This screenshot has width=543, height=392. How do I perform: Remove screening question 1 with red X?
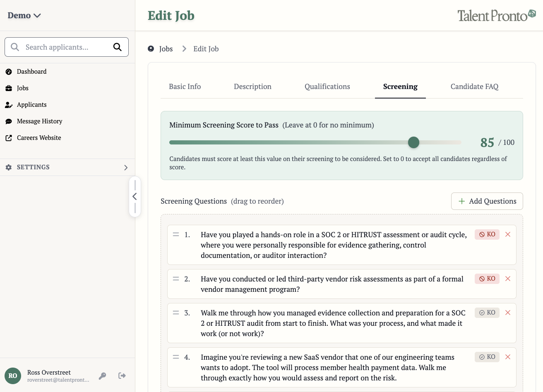[x=508, y=234]
